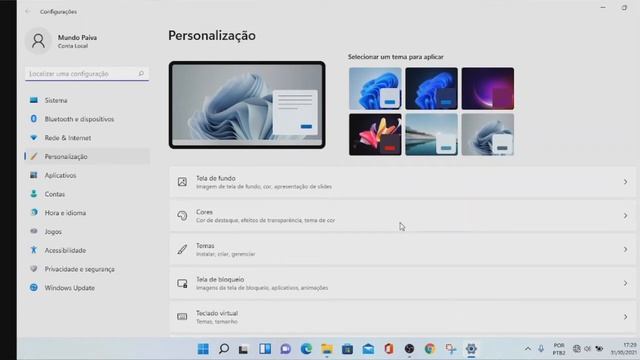640x360 pixels.
Task: Open Task View from the taskbar
Action: tap(244, 349)
